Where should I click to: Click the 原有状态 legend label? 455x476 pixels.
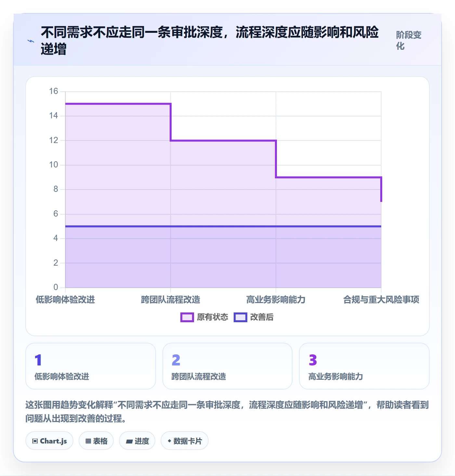point(213,317)
